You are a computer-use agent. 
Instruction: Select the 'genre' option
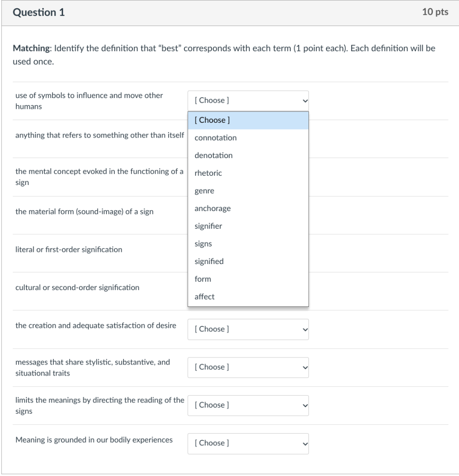(x=248, y=191)
